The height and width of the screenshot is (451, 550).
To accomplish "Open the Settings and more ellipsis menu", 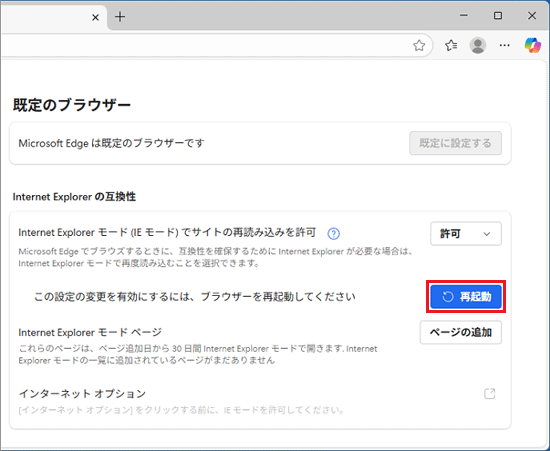I will tap(504, 45).
